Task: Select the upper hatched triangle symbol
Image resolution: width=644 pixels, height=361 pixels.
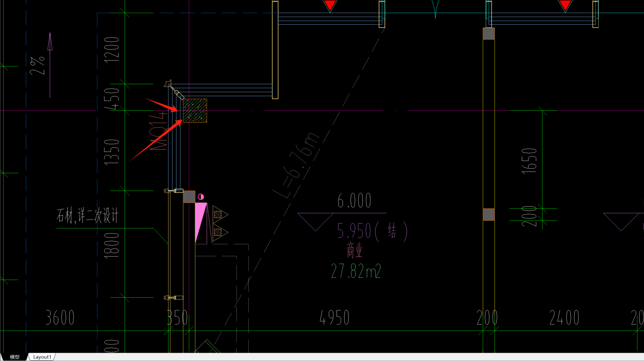Action: (x=220, y=214)
